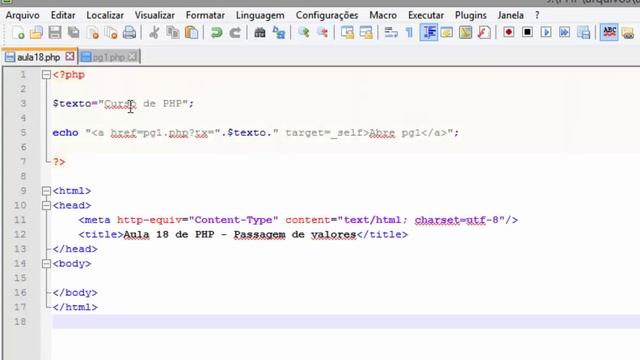
Task: Run macro multiple times icon
Action: [565, 32]
